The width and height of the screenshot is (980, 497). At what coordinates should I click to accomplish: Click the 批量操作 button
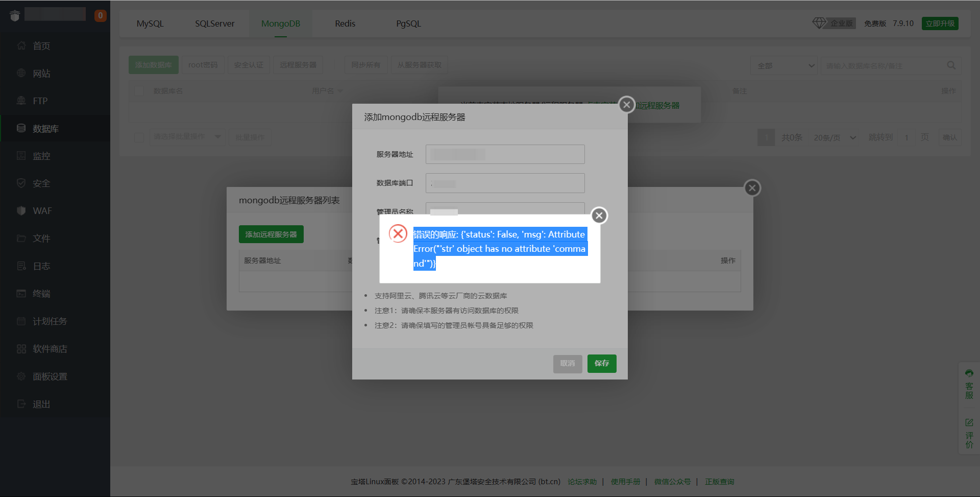pyautogui.click(x=250, y=137)
